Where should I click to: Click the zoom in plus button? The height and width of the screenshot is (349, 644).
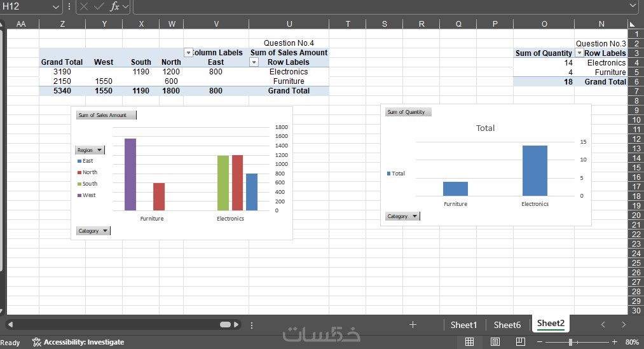click(614, 341)
